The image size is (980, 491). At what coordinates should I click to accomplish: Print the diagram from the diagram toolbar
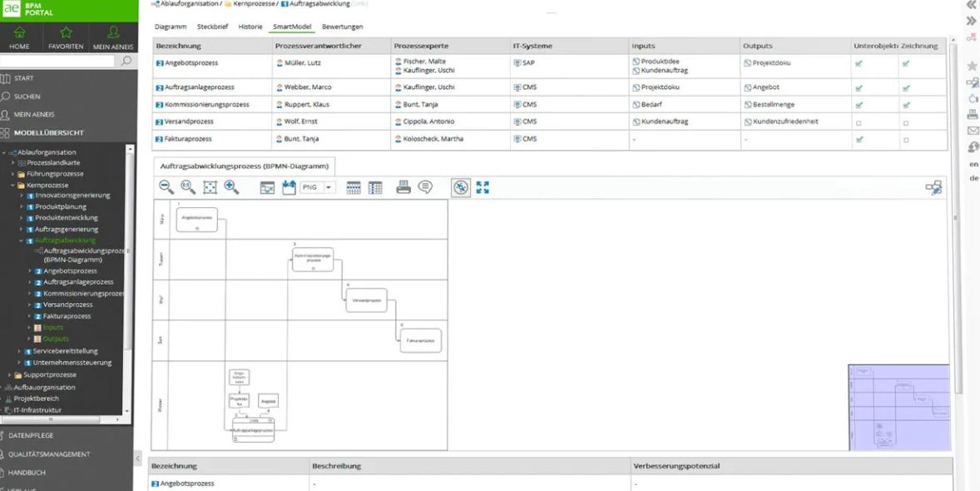[403, 187]
